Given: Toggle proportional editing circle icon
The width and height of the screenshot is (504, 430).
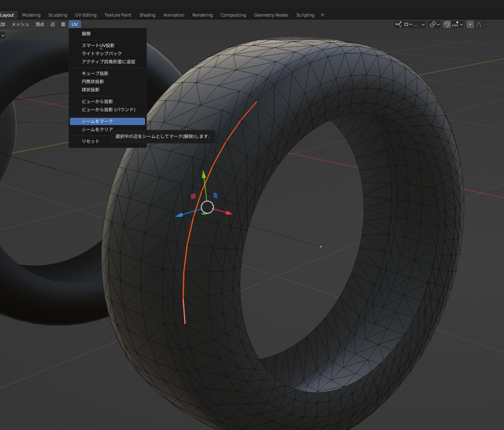Looking at the screenshot, I should [470, 24].
